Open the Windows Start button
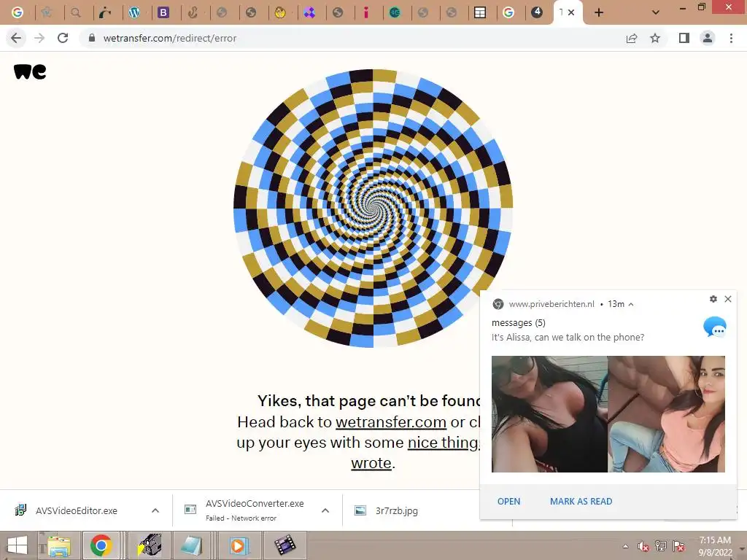The height and width of the screenshot is (560, 747). click(x=18, y=545)
